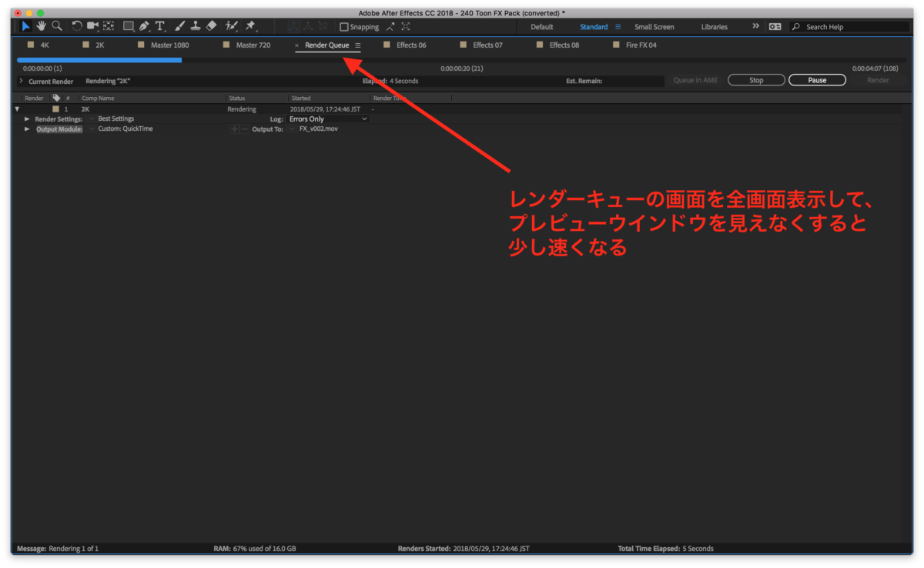Image resolution: width=924 pixels, height=568 pixels.
Task: Click the search magnifier icon in Search Help
Action: tap(796, 26)
